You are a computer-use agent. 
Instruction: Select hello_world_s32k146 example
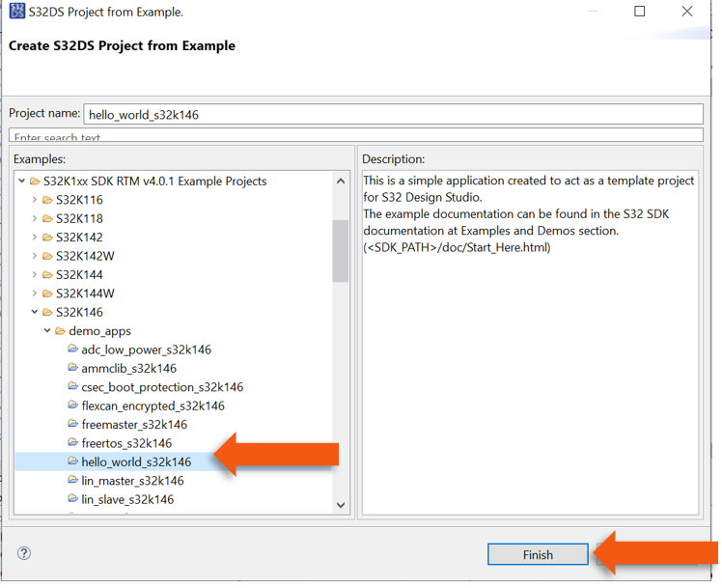click(136, 462)
